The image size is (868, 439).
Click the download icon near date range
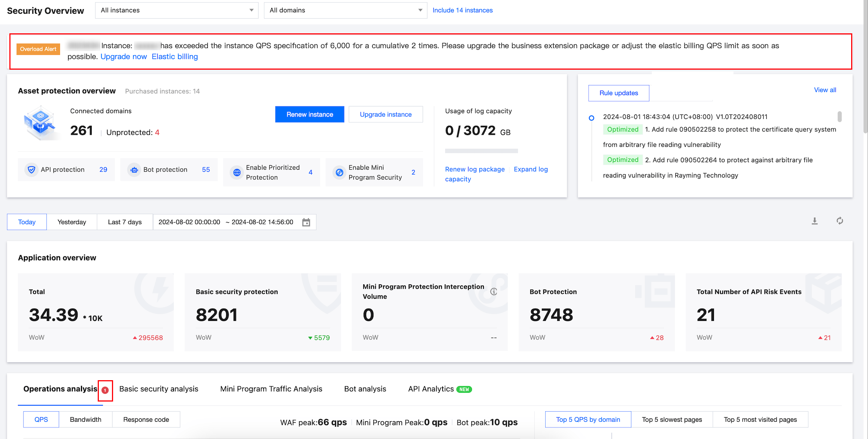pyautogui.click(x=814, y=221)
